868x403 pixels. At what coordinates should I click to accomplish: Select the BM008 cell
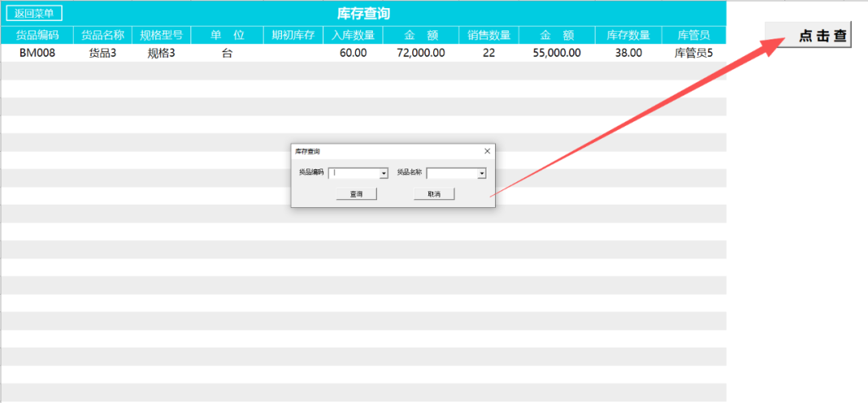(x=37, y=53)
